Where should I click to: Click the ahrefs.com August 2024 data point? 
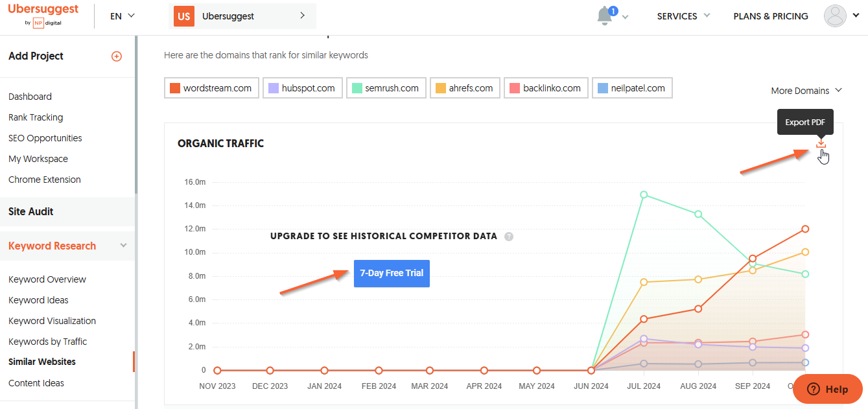[698, 279]
